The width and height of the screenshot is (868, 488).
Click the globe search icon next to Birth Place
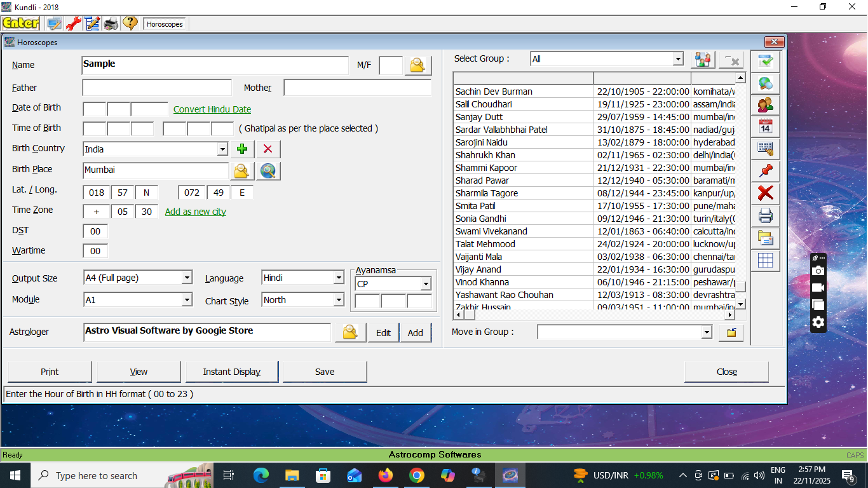tap(268, 171)
